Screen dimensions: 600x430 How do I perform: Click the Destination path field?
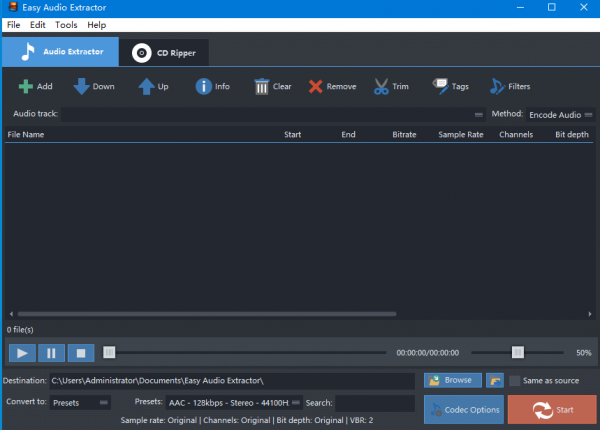point(232,381)
